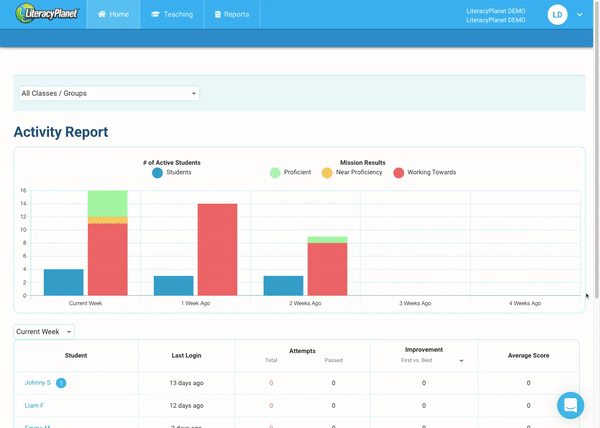Image resolution: width=600 pixels, height=428 pixels.
Task: Open the LD user avatar
Action: tap(557, 15)
